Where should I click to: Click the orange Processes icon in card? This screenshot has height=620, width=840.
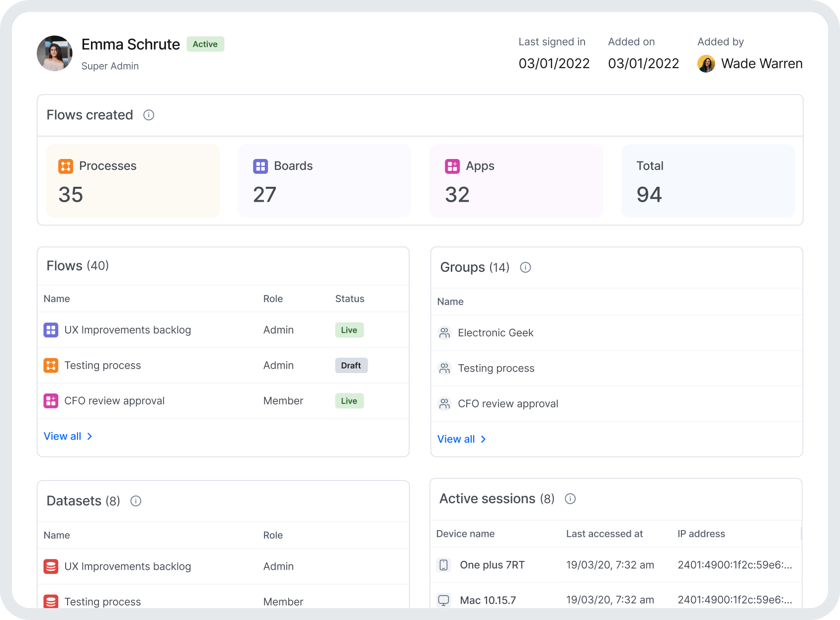[x=66, y=166]
